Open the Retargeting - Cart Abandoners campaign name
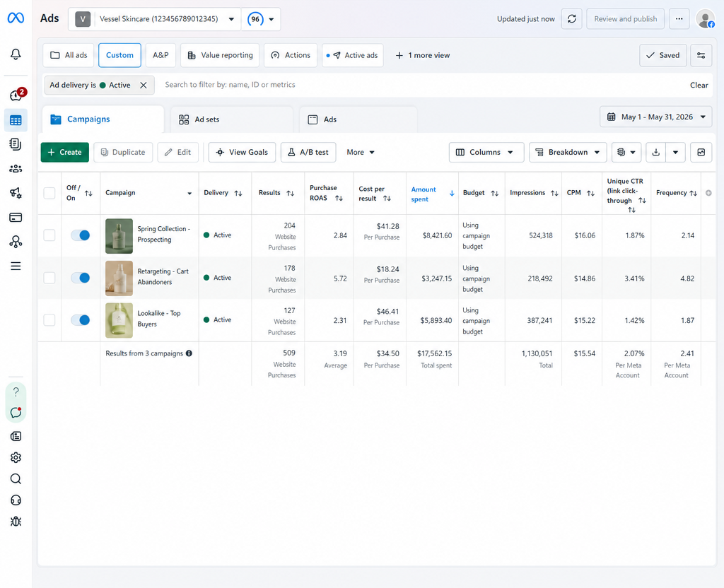This screenshot has height=588, width=724. tap(163, 277)
